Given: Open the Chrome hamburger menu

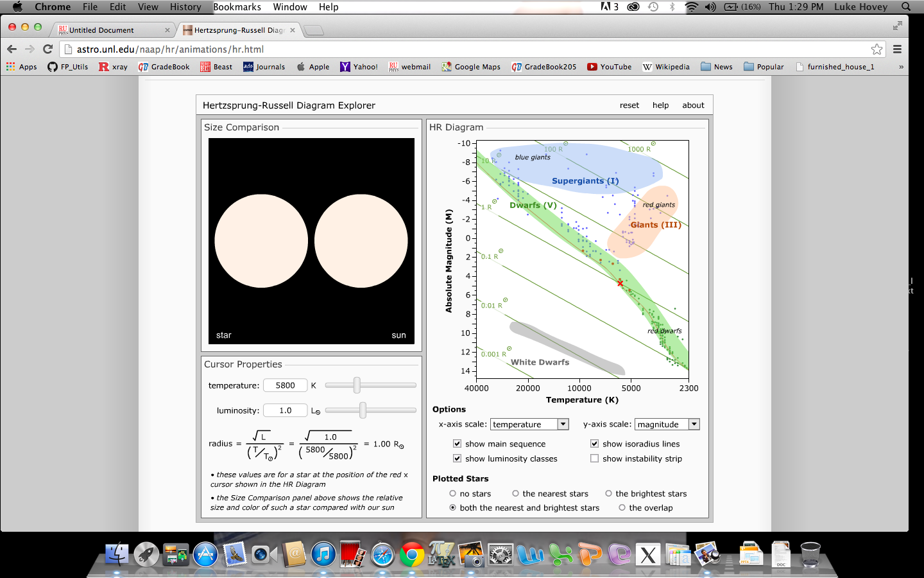Looking at the screenshot, I should [898, 49].
